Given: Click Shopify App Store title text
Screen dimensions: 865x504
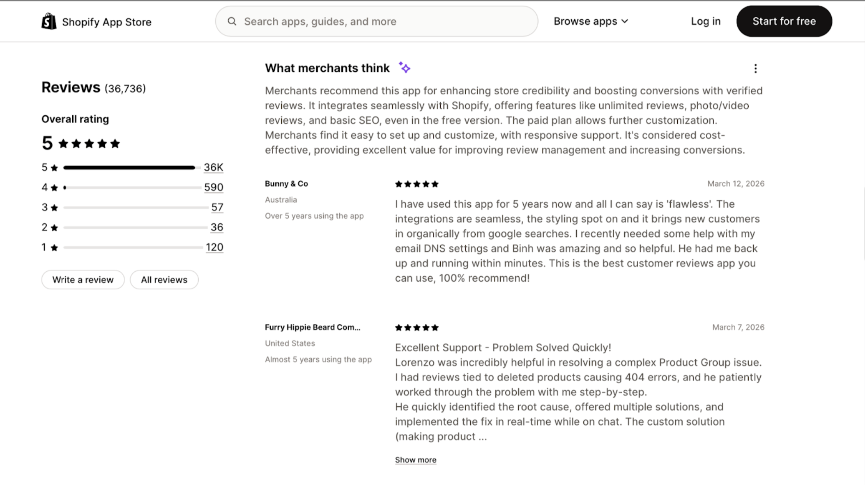Looking at the screenshot, I should (106, 22).
